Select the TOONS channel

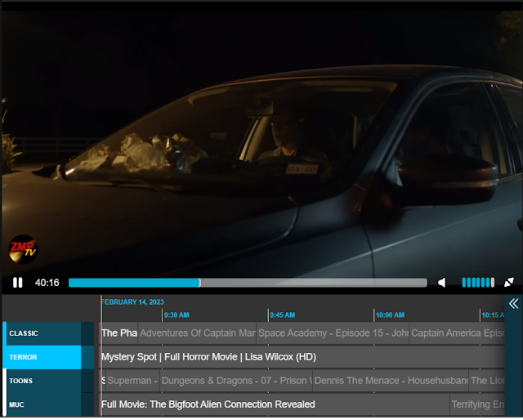pos(43,381)
